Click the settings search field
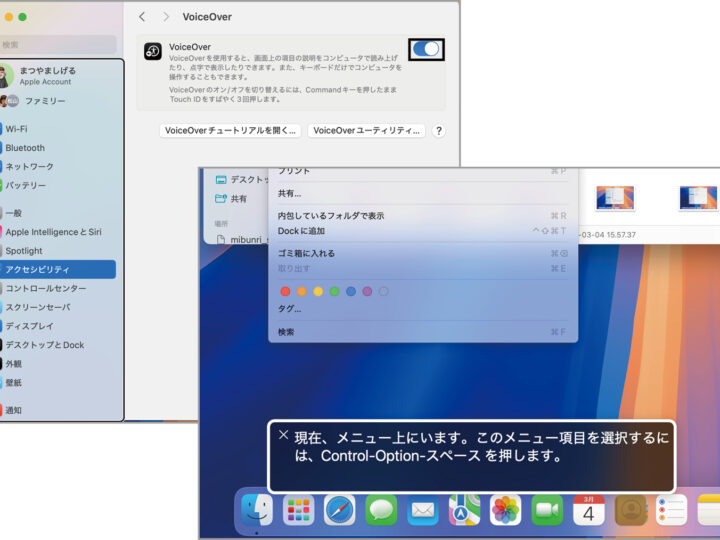 tap(58, 45)
